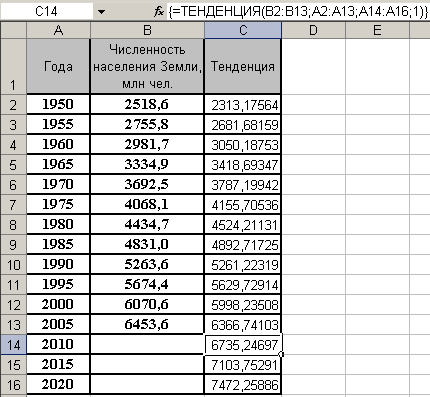Click header cell 'Тенденция'
Image resolution: width=430 pixels, height=397 pixels.
coord(243,66)
